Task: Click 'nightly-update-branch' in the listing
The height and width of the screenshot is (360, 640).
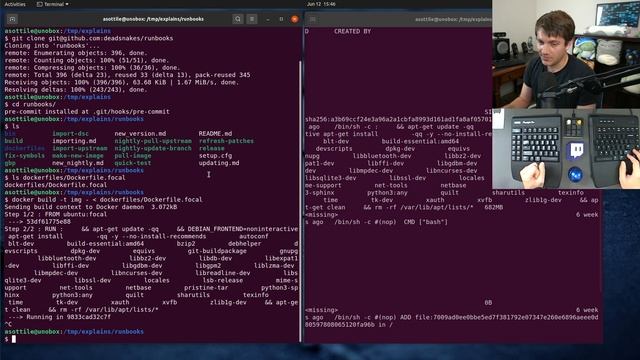Action: (x=153, y=149)
